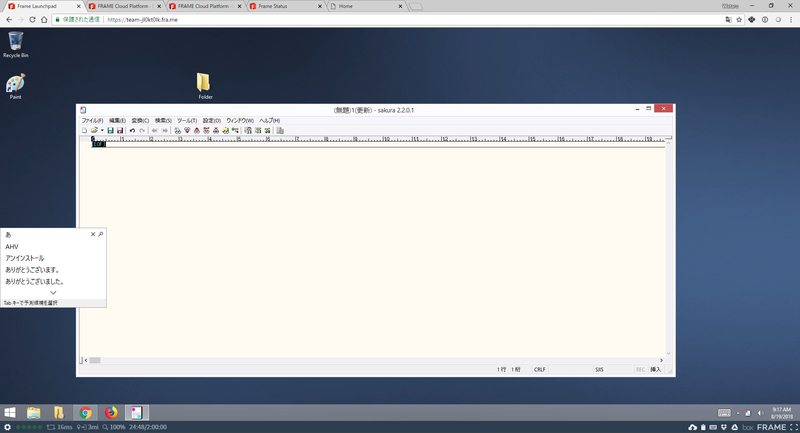Click the volume speaker tray icon
800x433 pixels.
click(760, 413)
